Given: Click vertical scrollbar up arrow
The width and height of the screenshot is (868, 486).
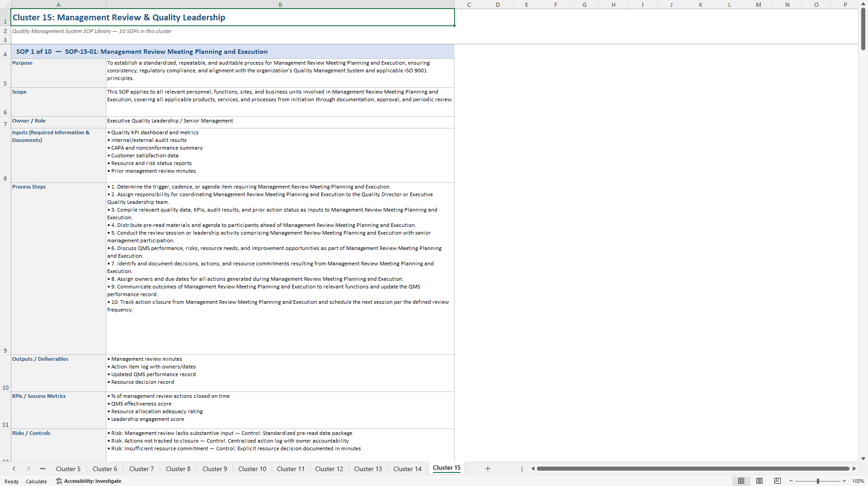Looking at the screenshot, I should point(863,4).
